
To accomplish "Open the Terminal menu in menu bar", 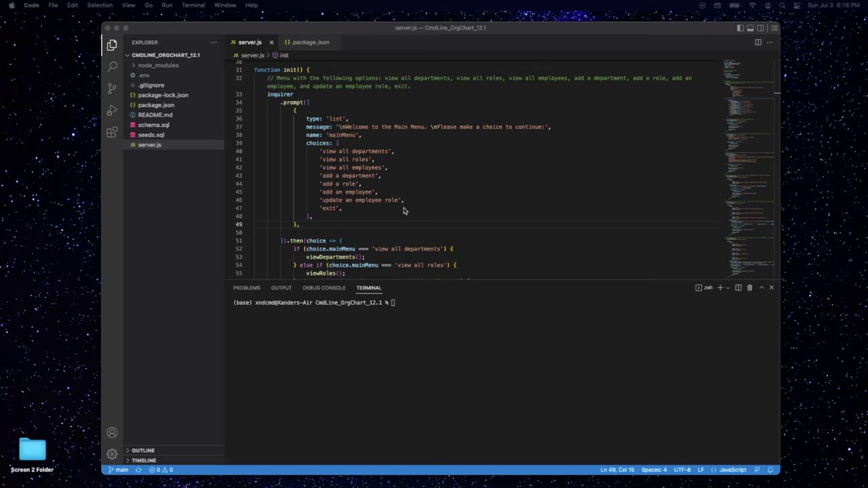I will [x=193, y=5].
